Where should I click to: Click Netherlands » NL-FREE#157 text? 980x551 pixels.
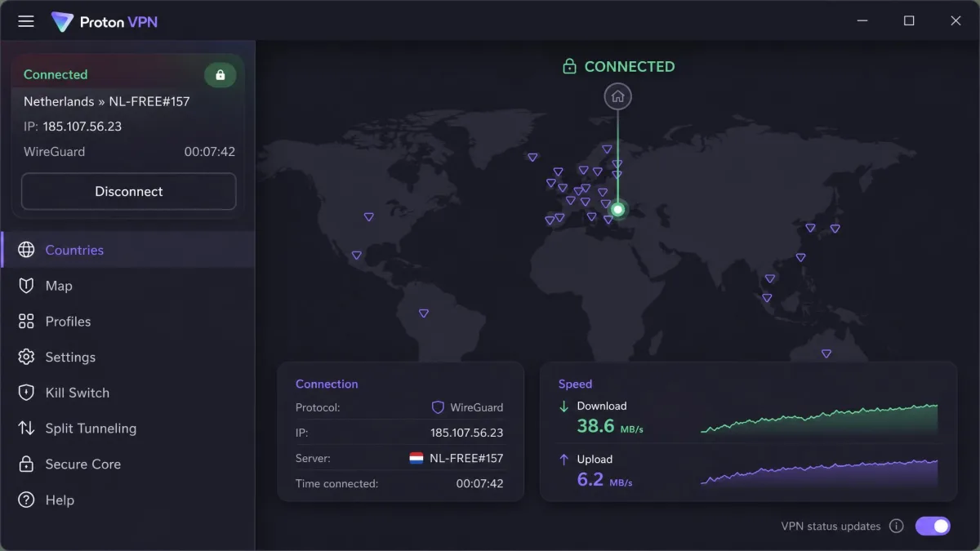pyautogui.click(x=106, y=102)
